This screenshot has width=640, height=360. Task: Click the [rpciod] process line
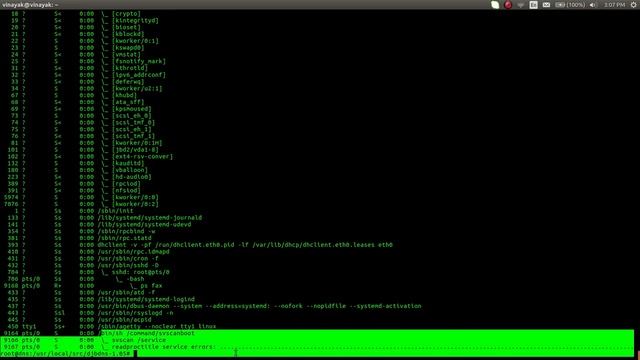click(x=74, y=184)
